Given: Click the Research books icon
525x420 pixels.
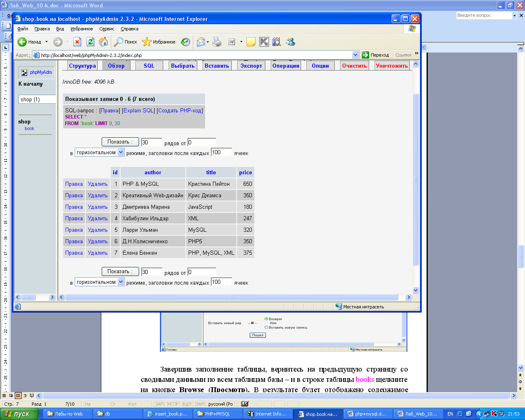Looking at the screenshot, I should pos(276,42).
